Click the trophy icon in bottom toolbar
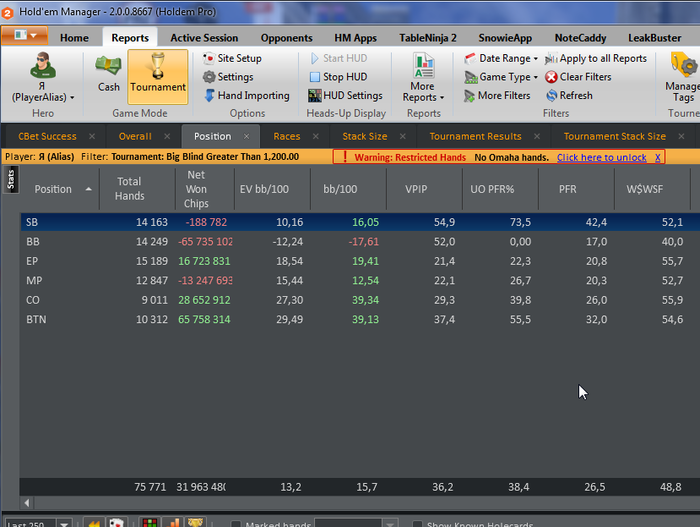 (x=195, y=523)
